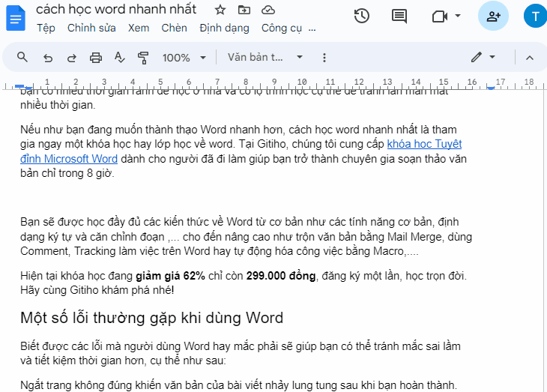Open the Chèn menu
Image resolution: width=547 pixels, height=392 pixels.
174,28
